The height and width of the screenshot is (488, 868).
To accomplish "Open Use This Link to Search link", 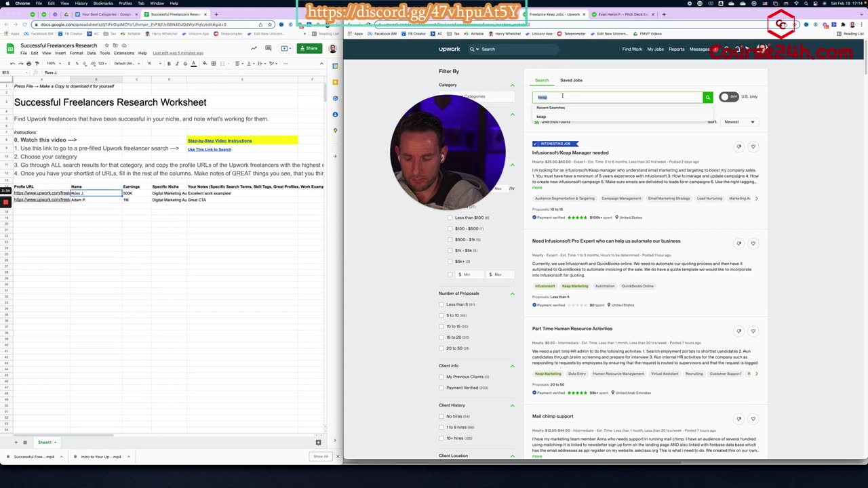I will click(x=210, y=150).
